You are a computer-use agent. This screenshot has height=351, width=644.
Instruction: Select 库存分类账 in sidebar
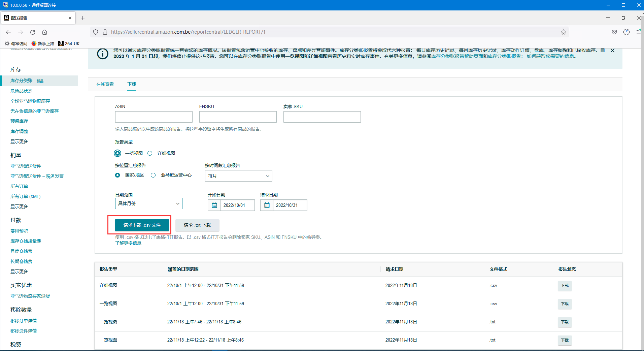(x=22, y=81)
